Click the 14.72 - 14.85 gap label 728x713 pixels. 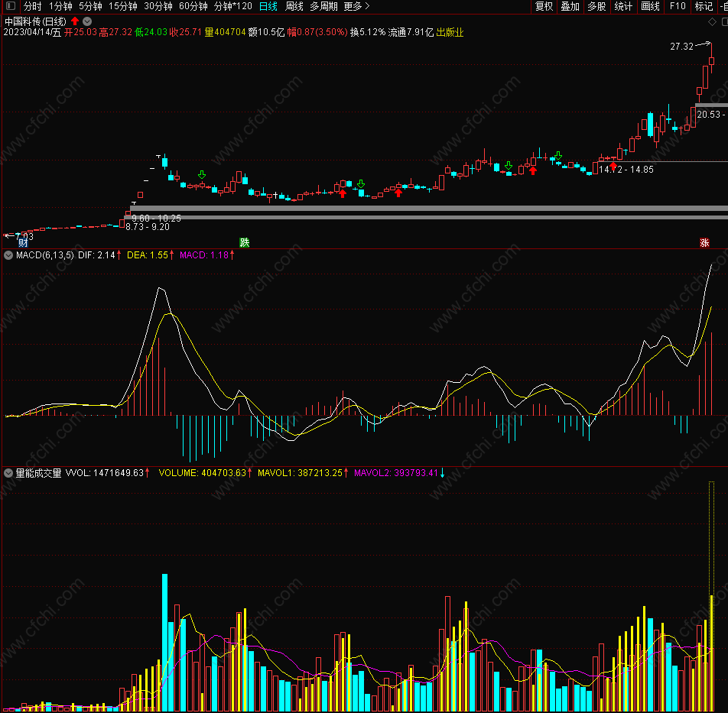tap(626, 170)
